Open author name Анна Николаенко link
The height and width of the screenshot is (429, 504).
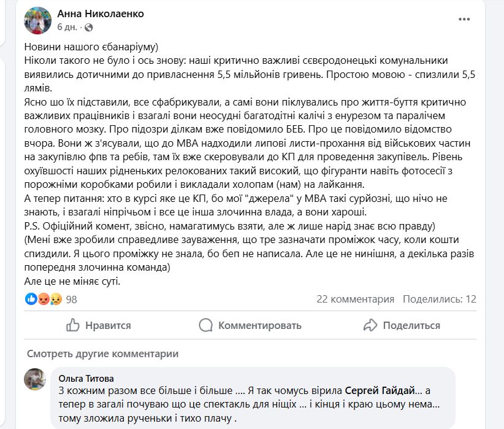pos(100,14)
